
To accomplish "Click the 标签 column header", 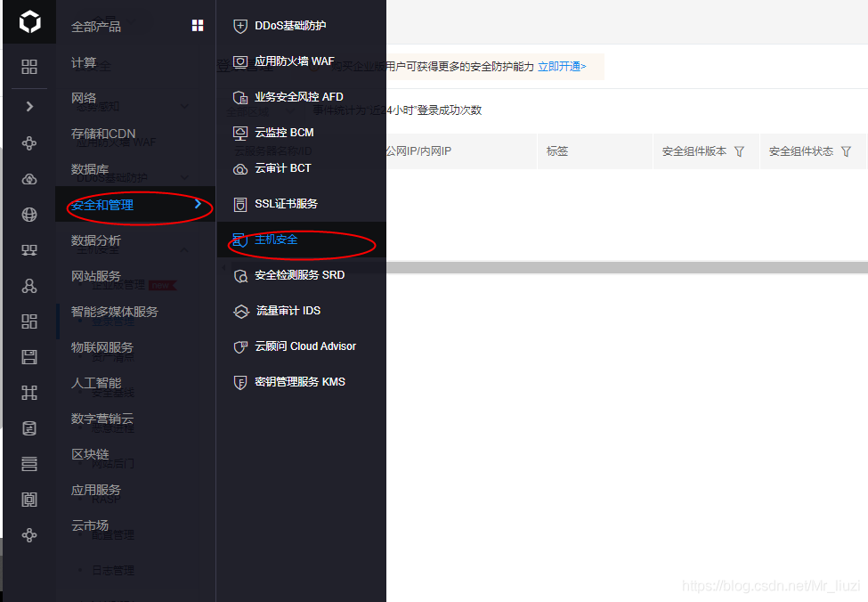I will point(557,151).
